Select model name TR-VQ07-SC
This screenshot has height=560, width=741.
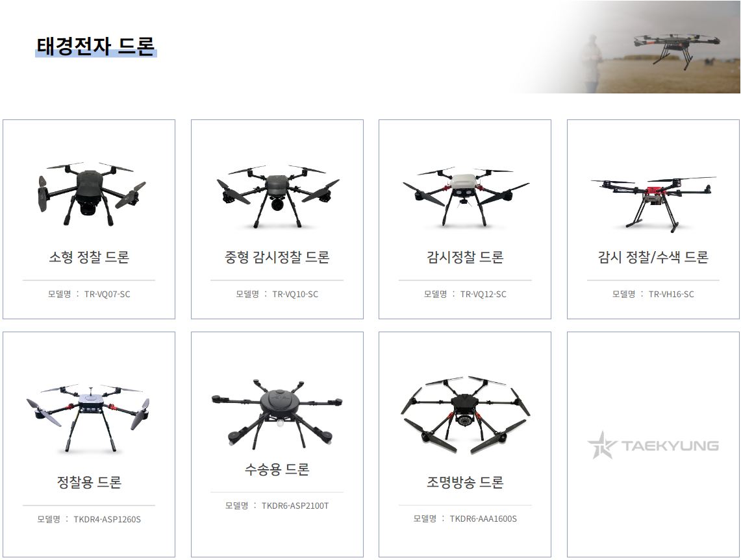coord(107,294)
